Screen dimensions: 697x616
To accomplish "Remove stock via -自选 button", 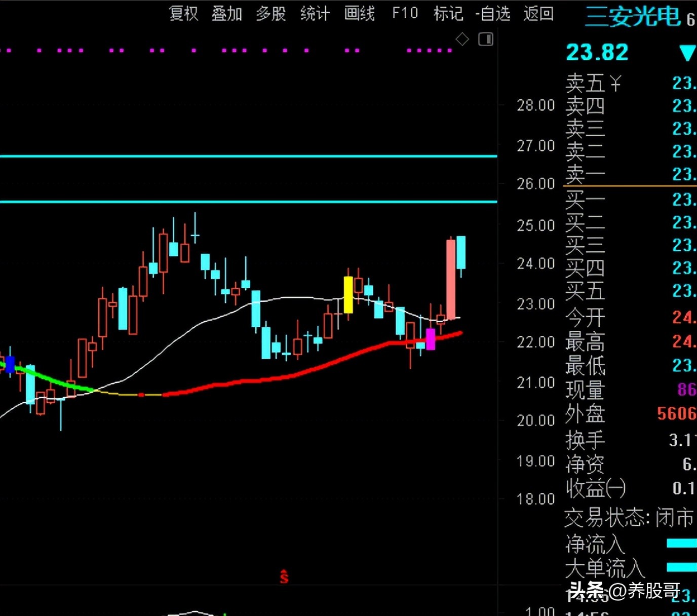I will (x=493, y=13).
